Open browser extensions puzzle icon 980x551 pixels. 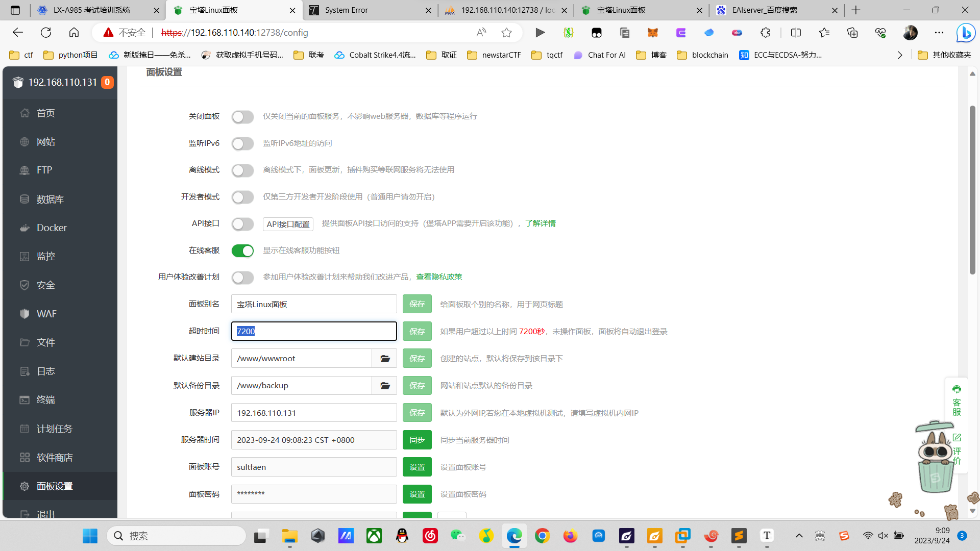[765, 33]
